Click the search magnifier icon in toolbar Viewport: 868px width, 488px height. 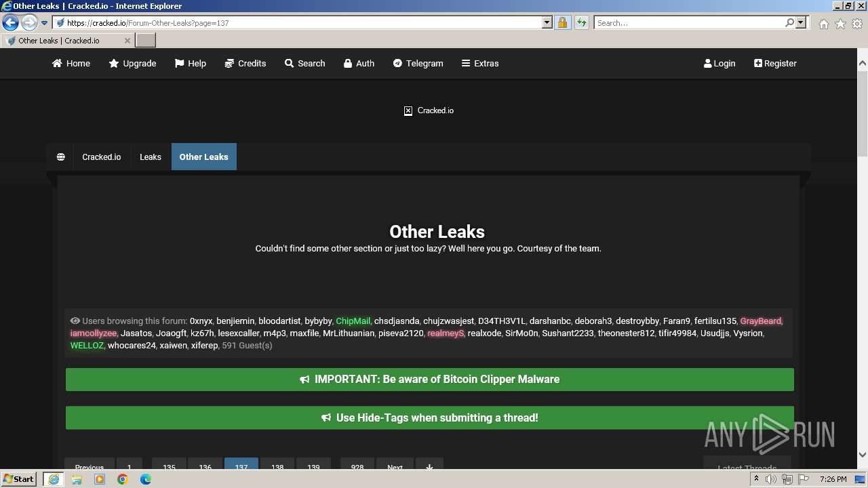(x=789, y=22)
